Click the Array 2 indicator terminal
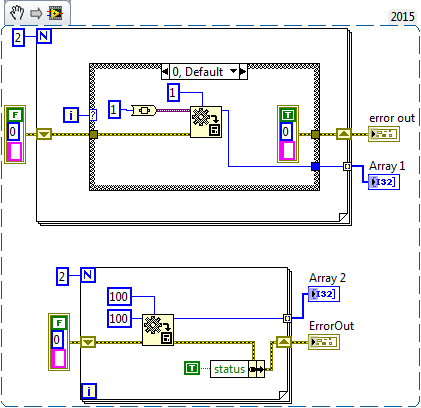Image resolution: width=421 pixels, height=408 pixels. (x=324, y=294)
